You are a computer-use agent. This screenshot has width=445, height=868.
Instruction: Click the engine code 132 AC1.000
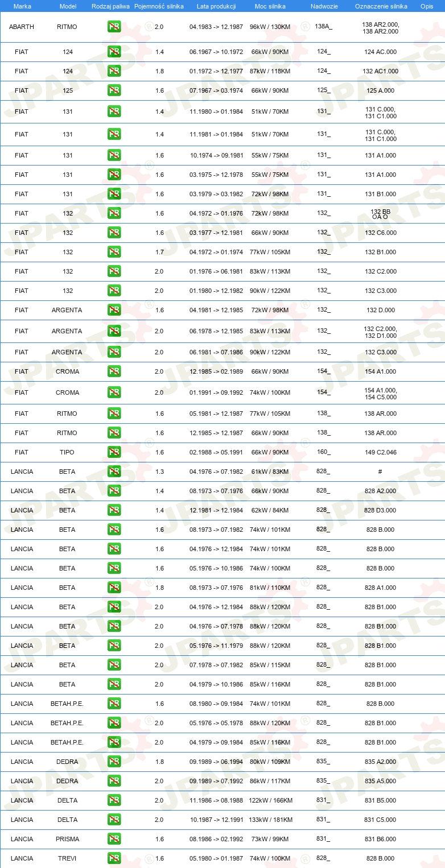pos(380,71)
